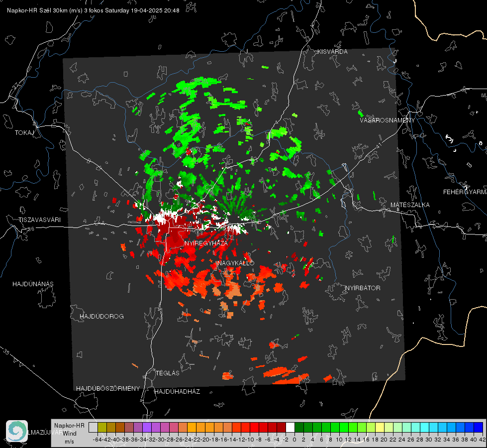Viewport: 487px width, 448px height.
Task: Click the swirl logo icon beside the legend
Action: (17, 431)
